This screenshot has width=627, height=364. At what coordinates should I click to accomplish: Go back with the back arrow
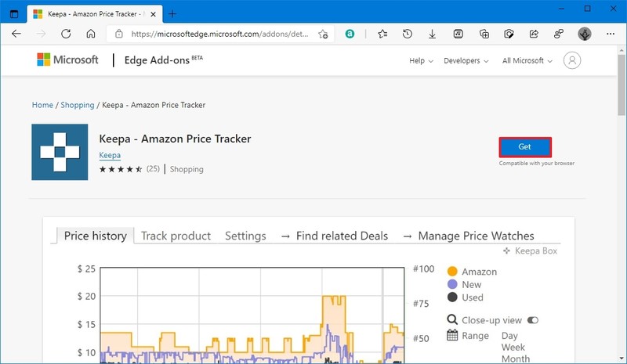(x=16, y=34)
